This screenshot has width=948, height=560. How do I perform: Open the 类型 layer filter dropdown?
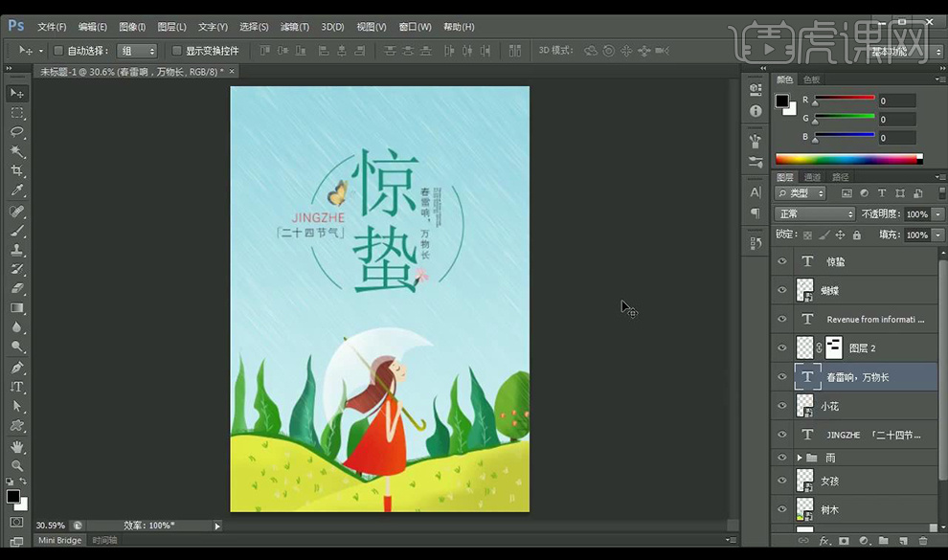(x=801, y=193)
